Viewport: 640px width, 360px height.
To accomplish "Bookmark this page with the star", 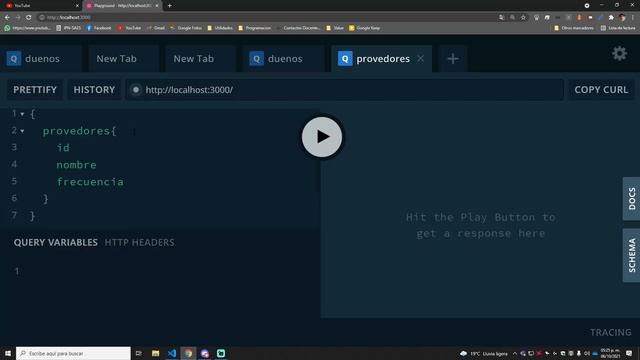I will (523, 18).
